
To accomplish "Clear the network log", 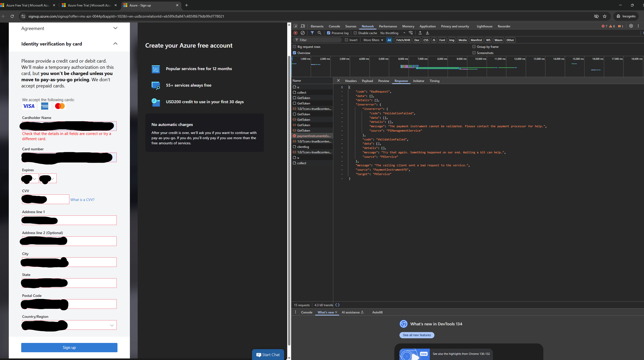I will coord(303,33).
